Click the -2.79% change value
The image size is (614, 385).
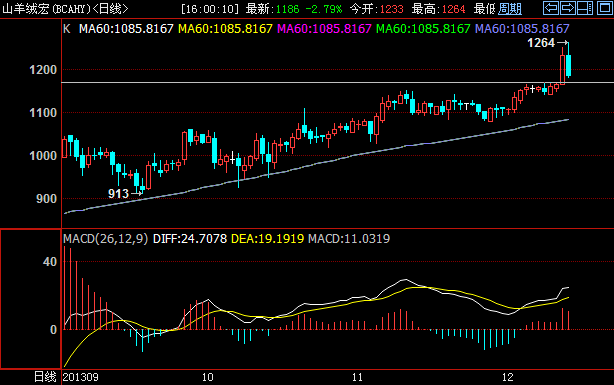click(x=324, y=9)
